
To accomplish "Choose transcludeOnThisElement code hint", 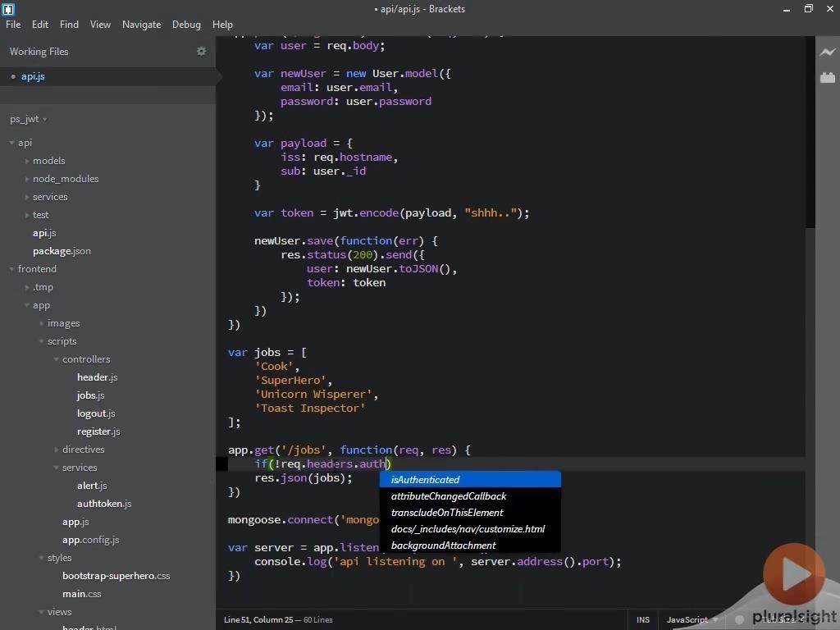I will point(470,513).
